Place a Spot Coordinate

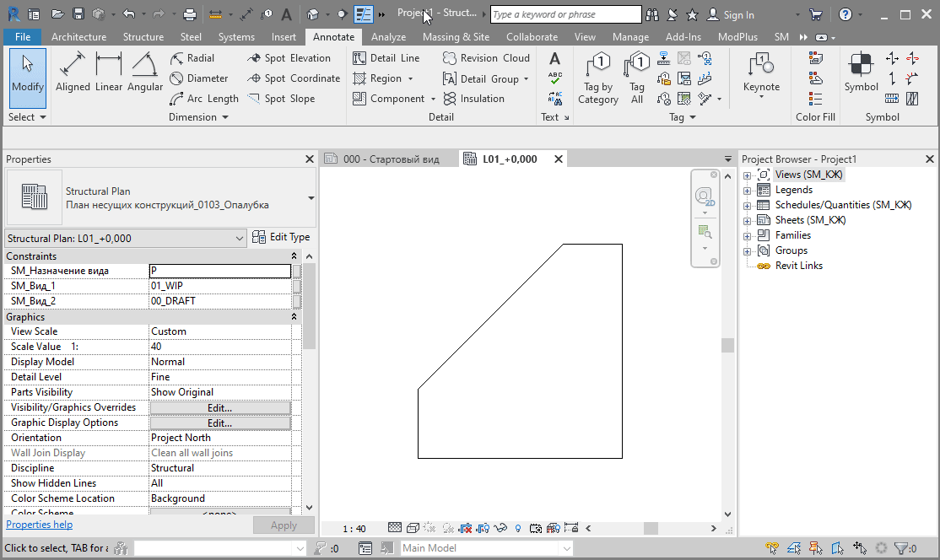pyautogui.click(x=294, y=78)
